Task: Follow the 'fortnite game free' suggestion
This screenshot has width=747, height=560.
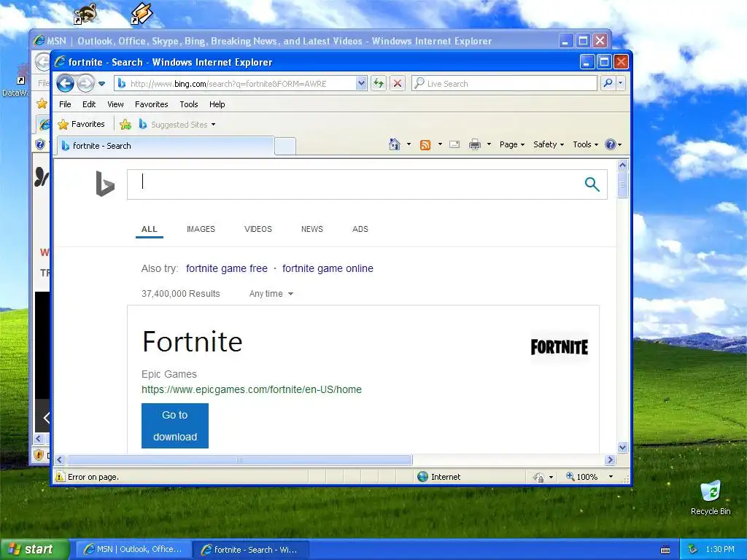Action: 227,268
